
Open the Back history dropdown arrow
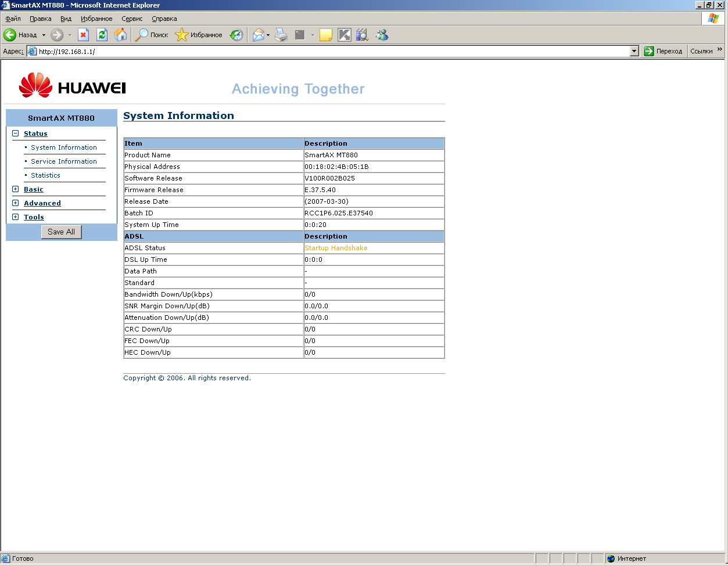[44, 35]
